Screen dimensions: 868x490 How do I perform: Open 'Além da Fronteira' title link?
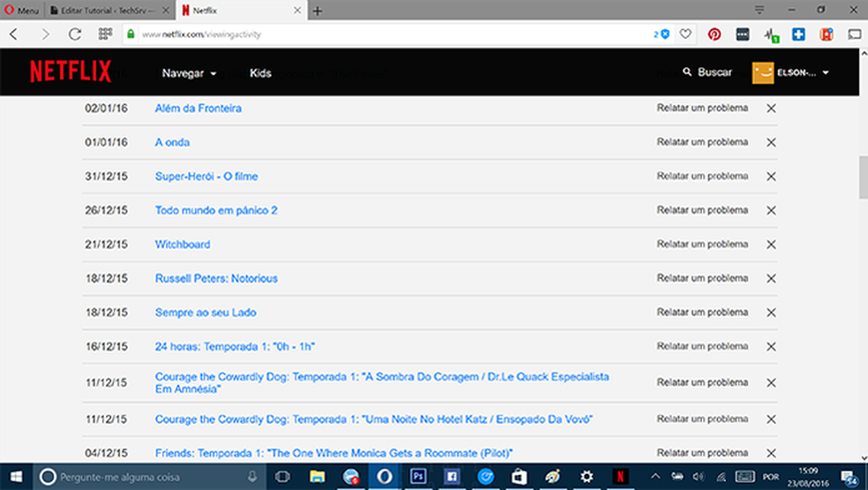[198, 109]
